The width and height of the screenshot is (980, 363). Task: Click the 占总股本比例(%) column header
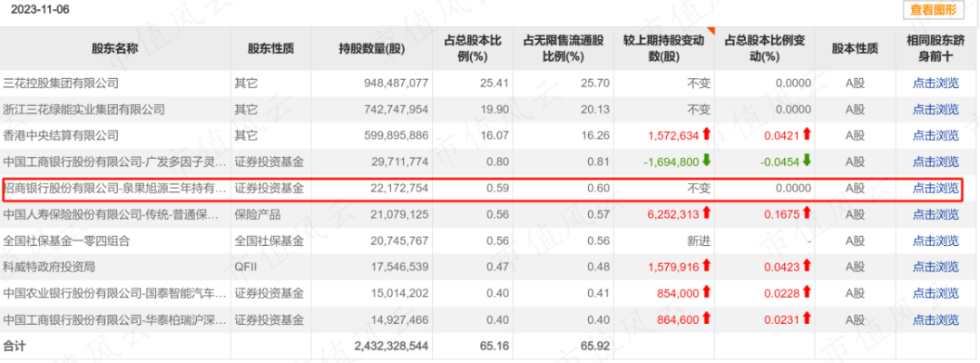tap(473, 49)
